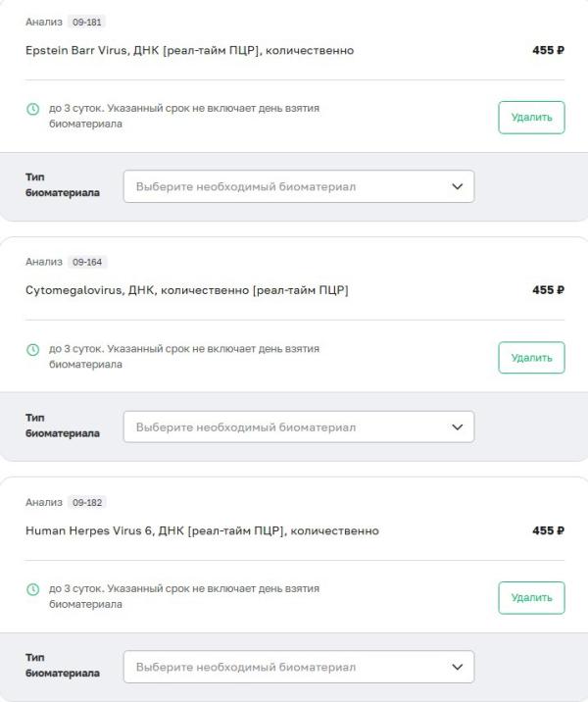Select the Cytomegalovirus, ДНК analysis title
588x702 pixels.
(186, 290)
